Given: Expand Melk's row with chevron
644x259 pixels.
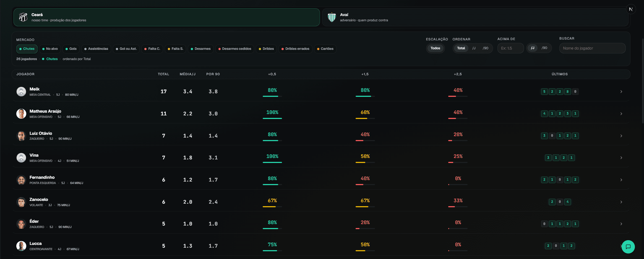Looking at the screenshot, I should pos(621,92).
